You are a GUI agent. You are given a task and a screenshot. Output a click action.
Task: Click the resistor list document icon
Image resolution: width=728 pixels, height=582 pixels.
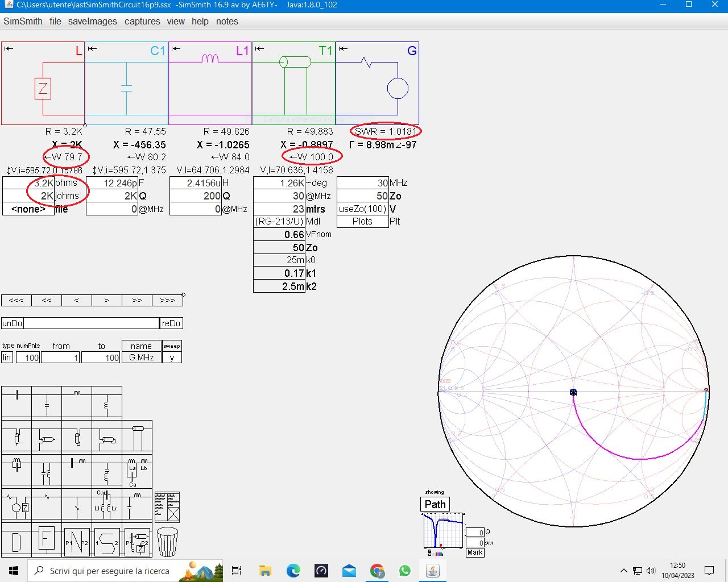coord(167,507)
